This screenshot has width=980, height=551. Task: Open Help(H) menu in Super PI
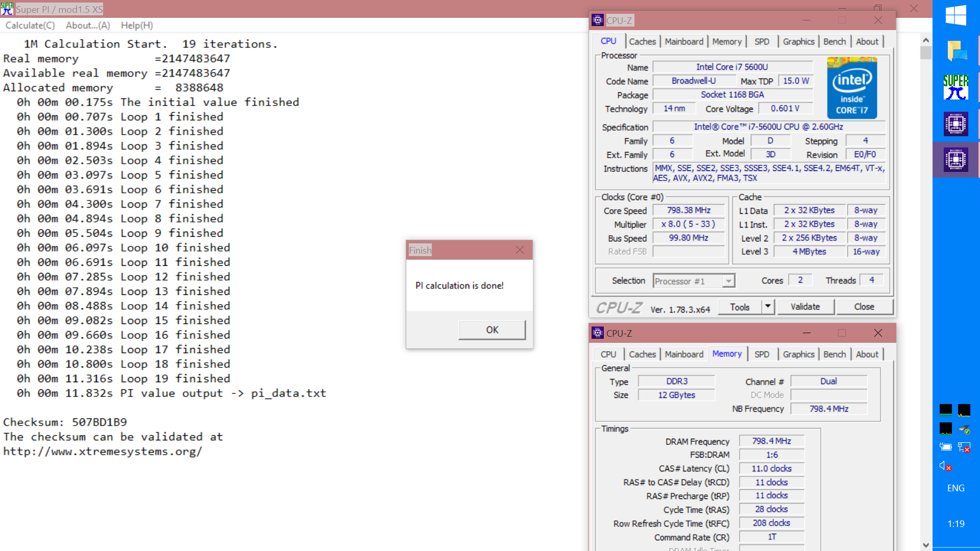[x=137, y=26]
